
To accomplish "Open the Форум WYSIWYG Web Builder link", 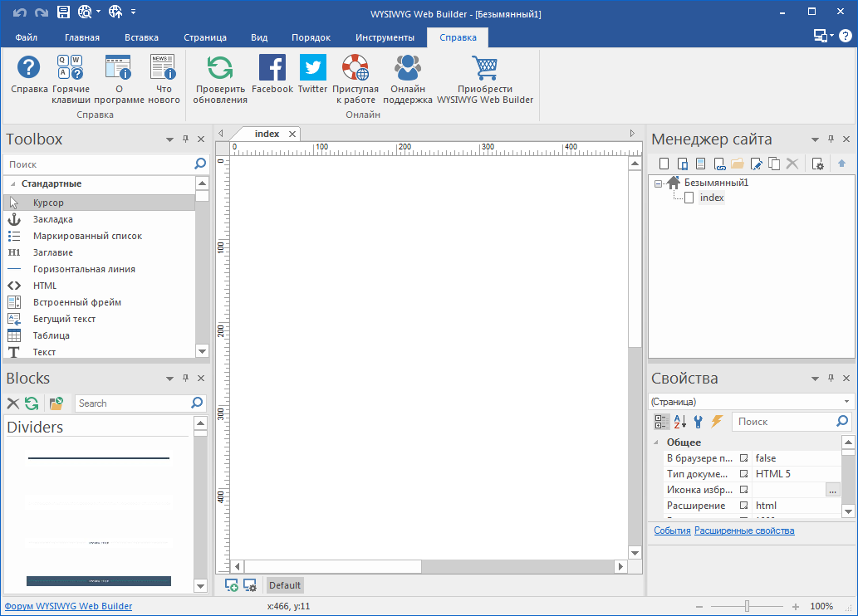I will click(68, 606).
